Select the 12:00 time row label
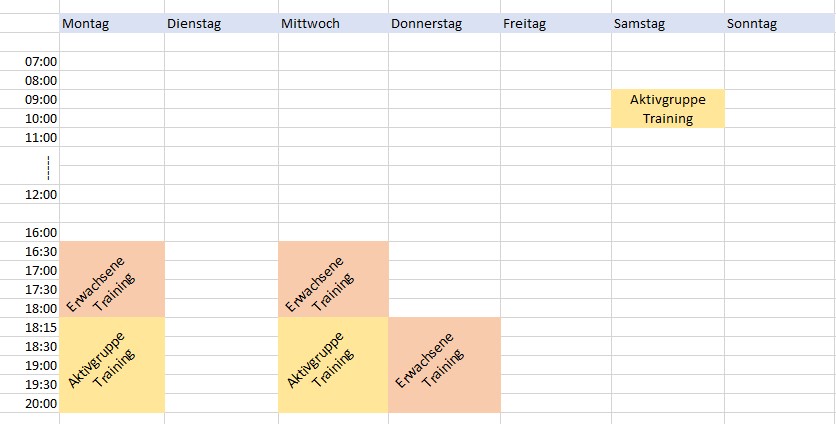Viewport: 836px width, 424px height. [x=41, y=194]
